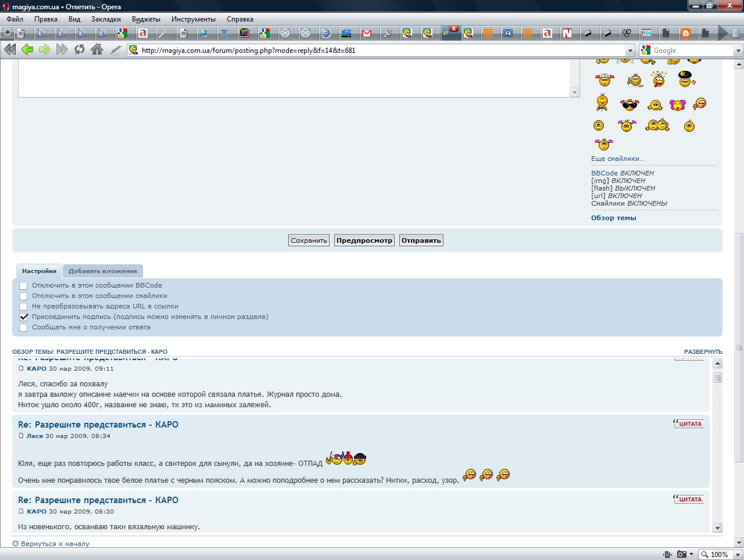The height and width of the screenshot is (560, 744).
Task: Open the closed tabs trash can icon
Action: (x=735, y=33)
